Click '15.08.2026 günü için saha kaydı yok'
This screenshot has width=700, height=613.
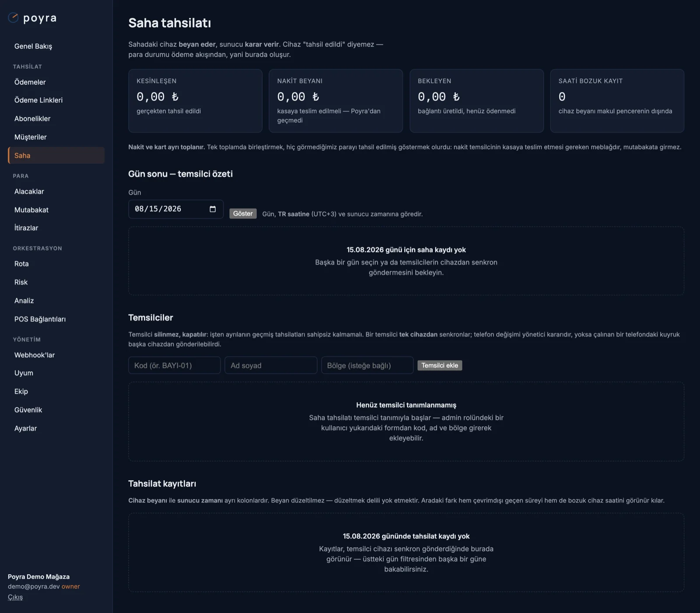pos(406,250)
